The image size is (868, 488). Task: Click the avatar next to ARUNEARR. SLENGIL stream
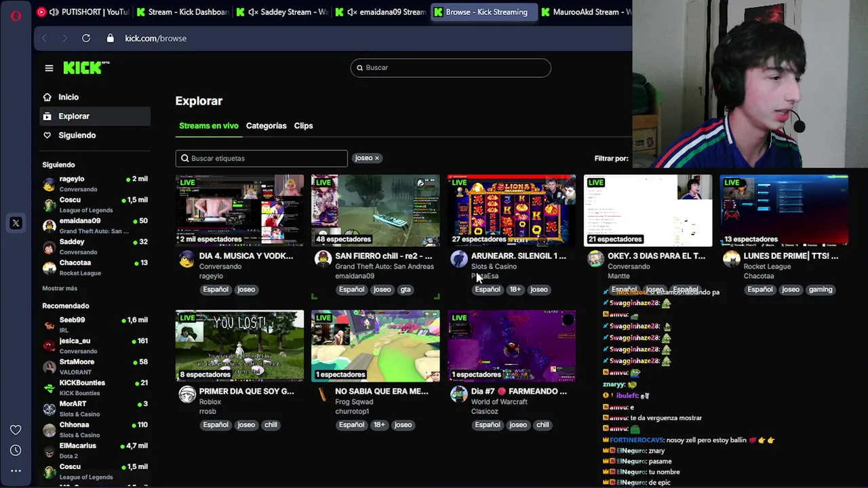tap(459, 259)
